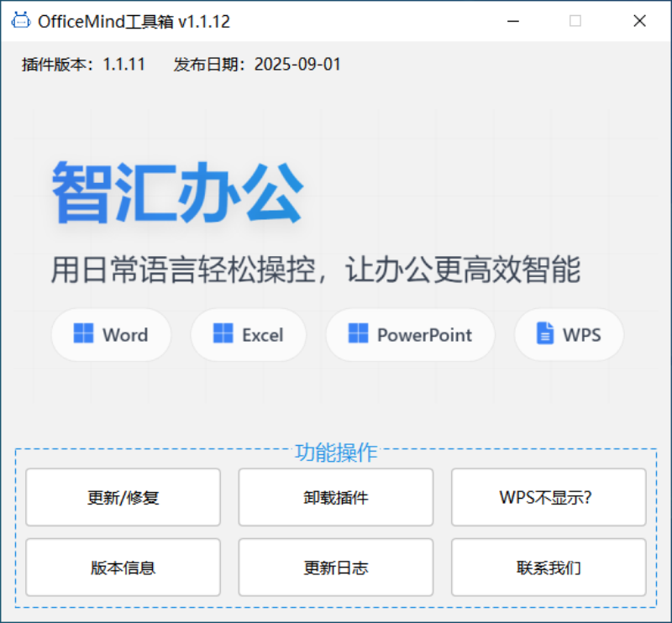Click the WPS badge pill
The height and width of the screenshot is (623, 672).
[x=569, y=334]
